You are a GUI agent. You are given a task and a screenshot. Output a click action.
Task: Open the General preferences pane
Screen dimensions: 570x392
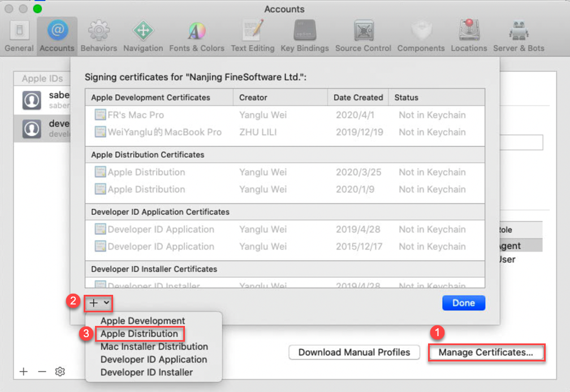[19, 36]
